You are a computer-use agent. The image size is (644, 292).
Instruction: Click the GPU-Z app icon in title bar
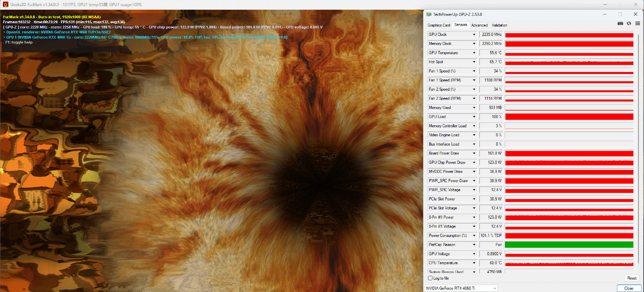429,14
